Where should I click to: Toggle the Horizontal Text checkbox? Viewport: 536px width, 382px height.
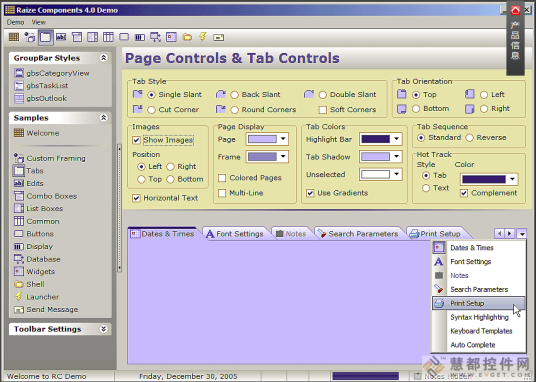136,198
